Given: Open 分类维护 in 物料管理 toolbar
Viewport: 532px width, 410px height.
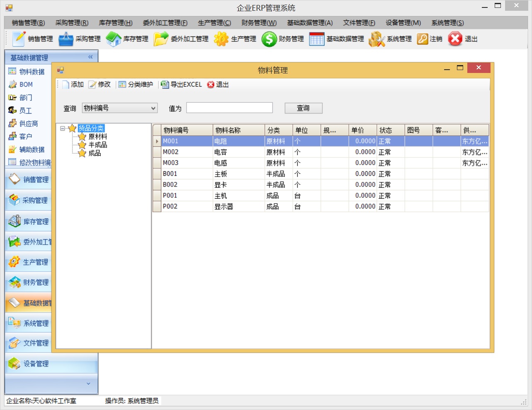Looking at the screenshot, I should (136, 85).
